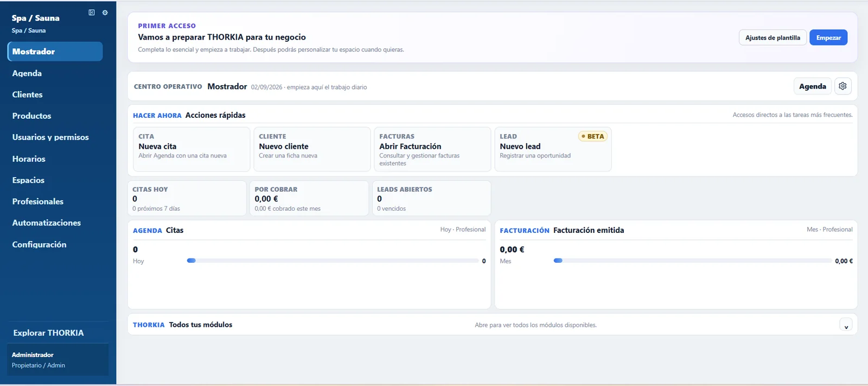
Task: Open Mostrador gear settings next to Agenda
Action: (843, 86)
